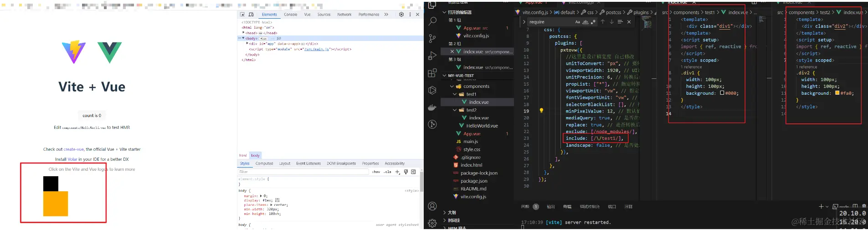Open HelloWorld.vue in the explorer
This screenshot has width=868, height=230.
482,126
